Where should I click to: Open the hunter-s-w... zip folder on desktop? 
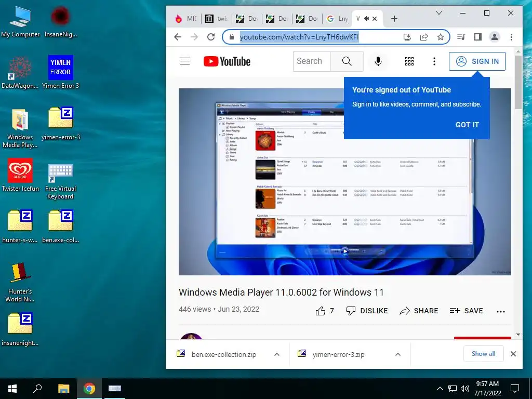coord(20,227)
